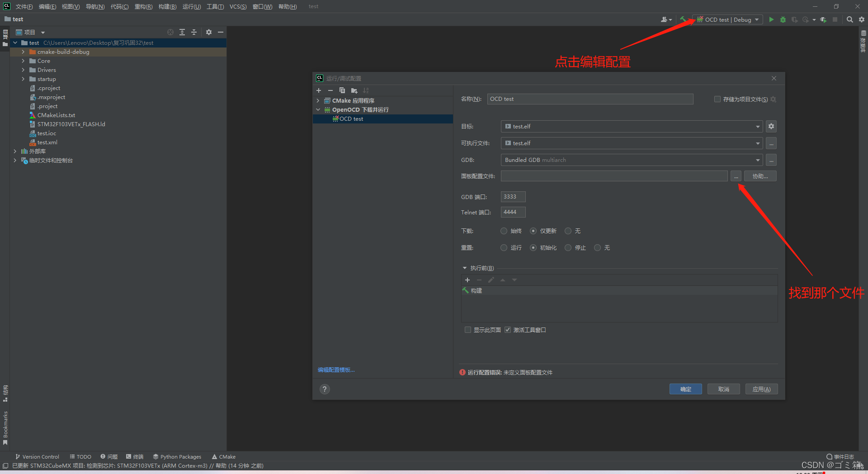
Task: Collapse the OpenOCD 下载并运行 tree node
Action: 318,109
